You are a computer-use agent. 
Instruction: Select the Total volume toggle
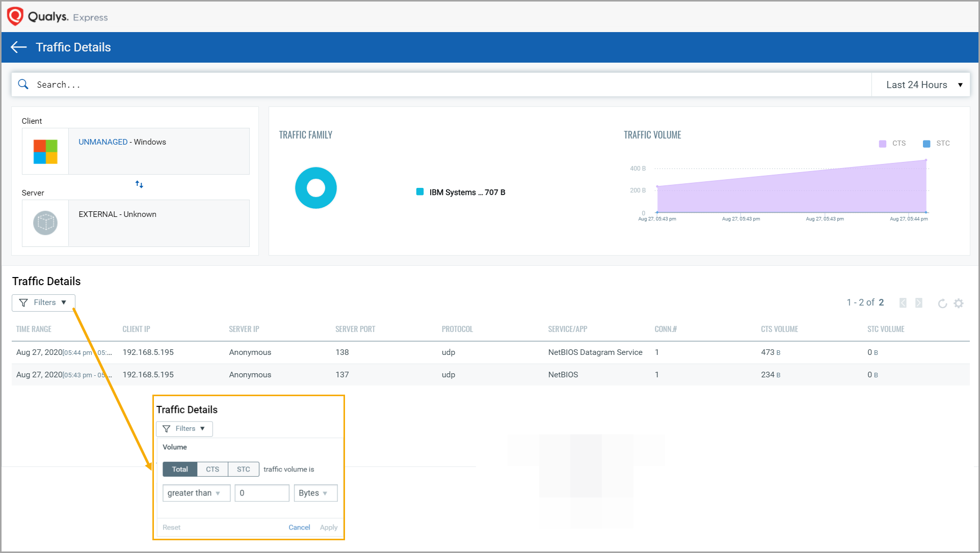[x=180, y=469]
